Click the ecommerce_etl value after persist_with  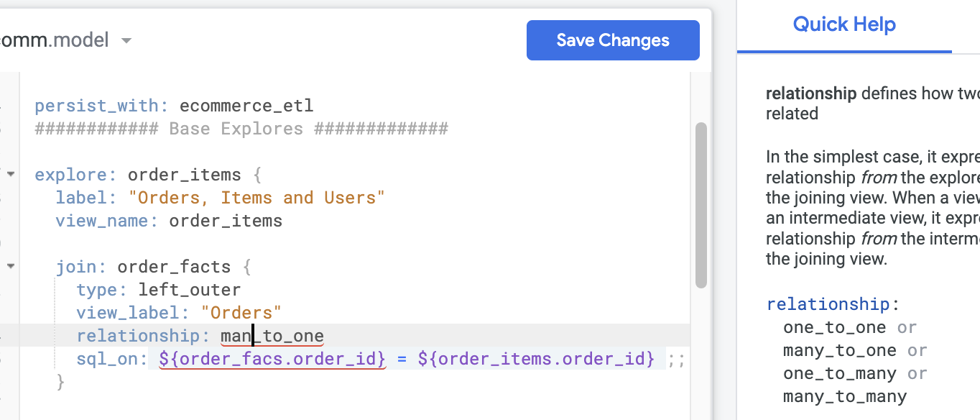(246, 106)
